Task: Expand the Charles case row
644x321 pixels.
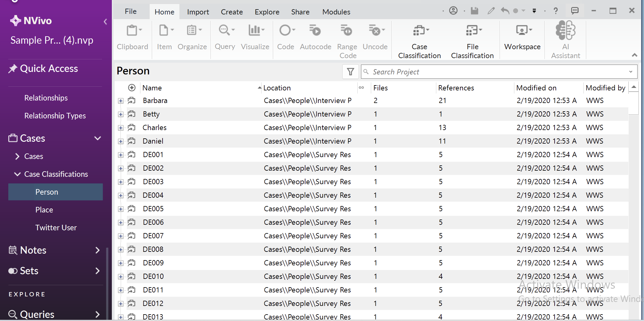Action: coord(121,128)
